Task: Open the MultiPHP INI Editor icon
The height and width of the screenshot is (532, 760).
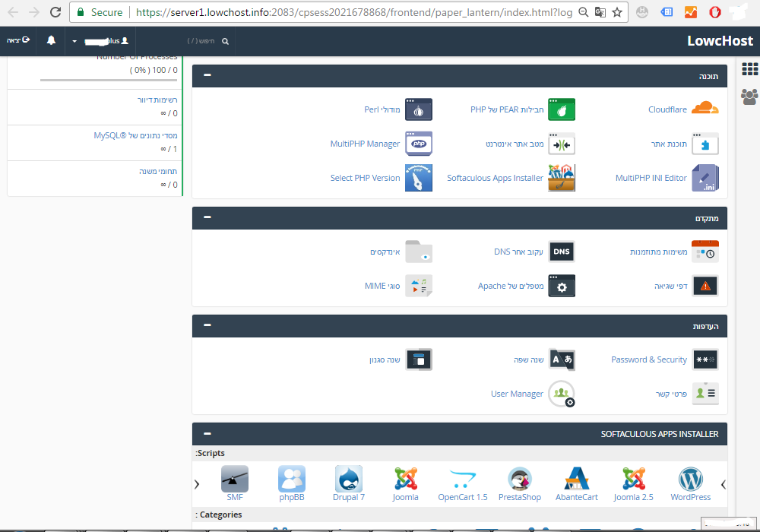Action: (x=705, y=178)
